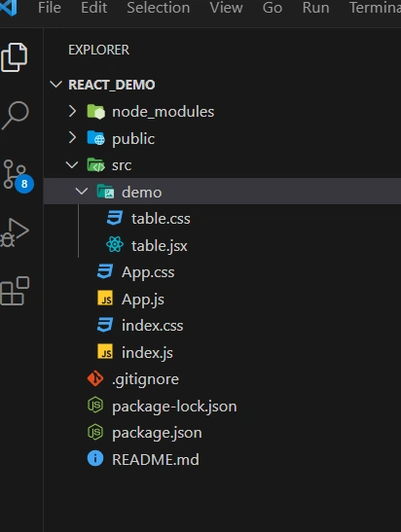Open the Explorer view in the activity bar
The width and height of the screenshot is (401, 532).
click(15, 57)
